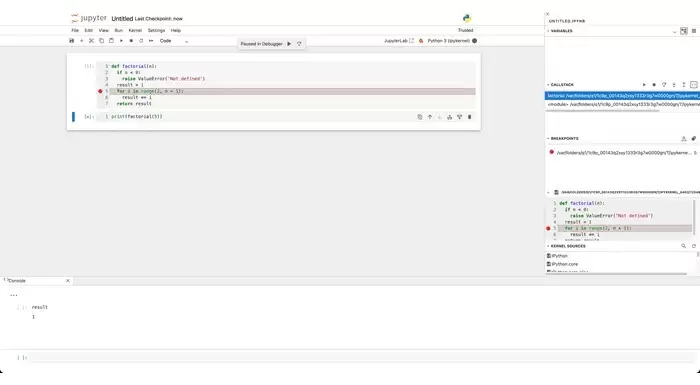This screenshot has height=385, width=700.
Task: Select the <module> frame in the callstack
Action: pos(622,104)
